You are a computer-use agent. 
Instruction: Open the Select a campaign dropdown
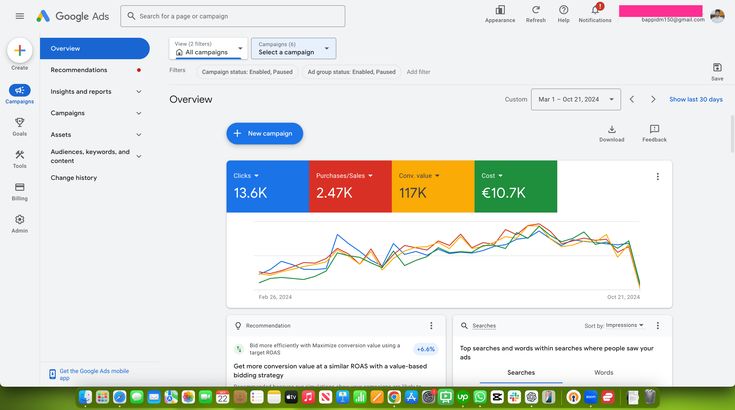pos(293,48)
